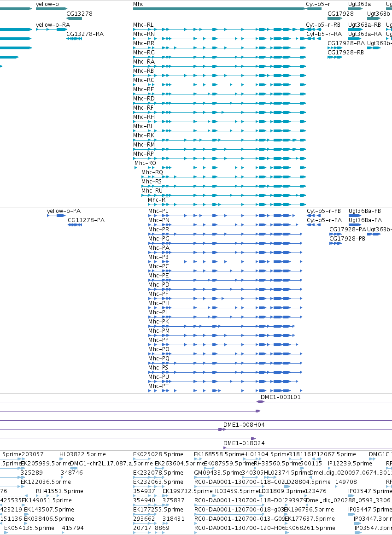This screenshot has height=535, width=392.
Task: Select insertion DME1-018024
Action: point(244,443)
